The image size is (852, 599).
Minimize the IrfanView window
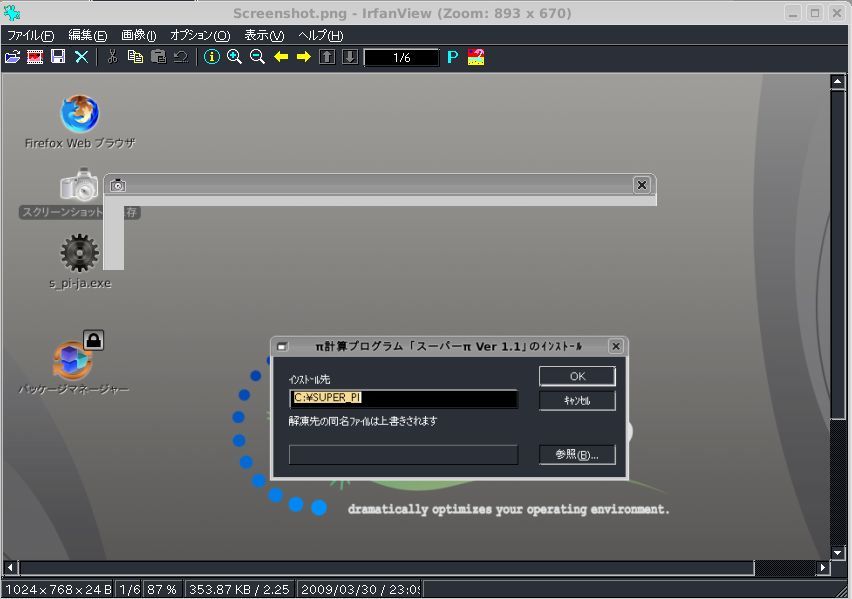click(793, 13)
